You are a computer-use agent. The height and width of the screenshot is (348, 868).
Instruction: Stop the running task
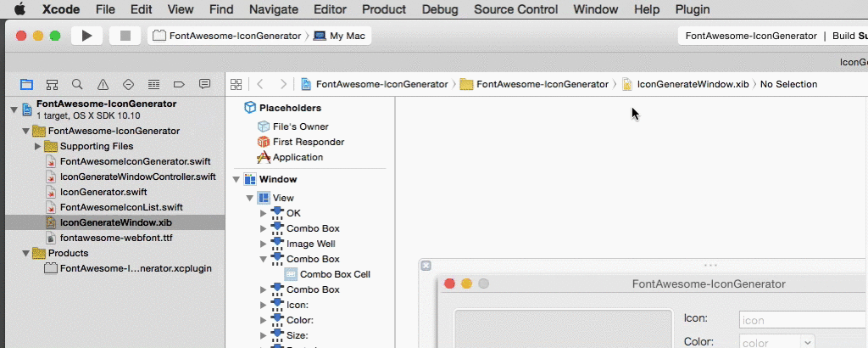click(125, 36)
